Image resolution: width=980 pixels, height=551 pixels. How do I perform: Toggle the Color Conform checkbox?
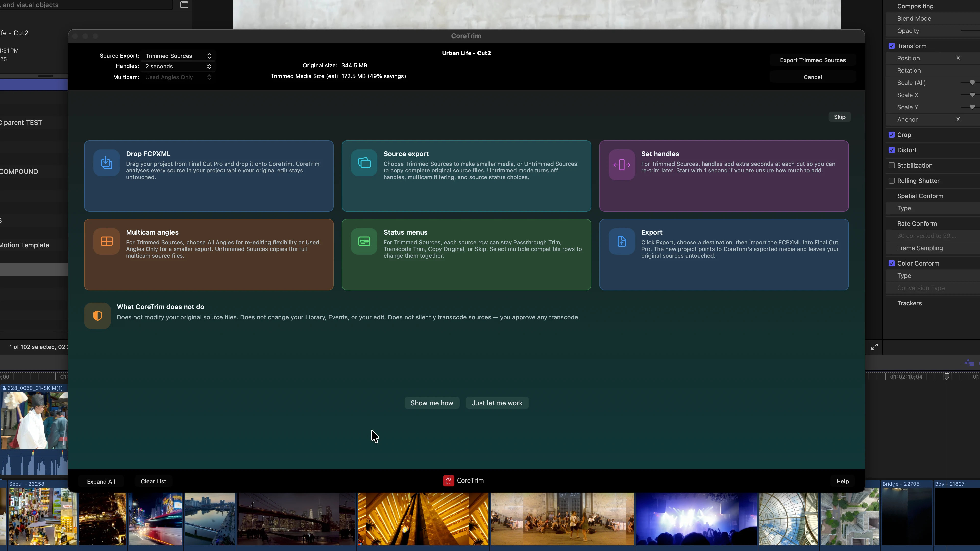click(x=892, y=264)
